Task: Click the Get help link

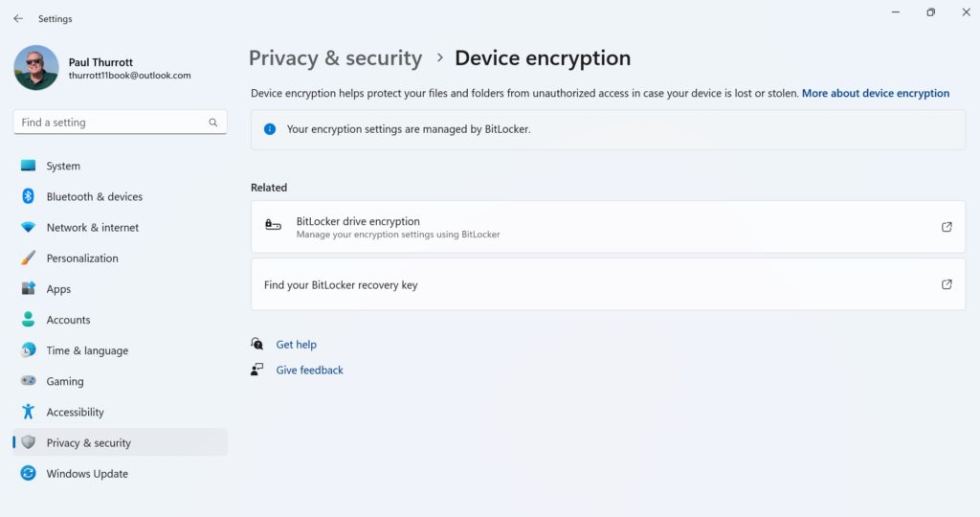Action: 296,345
